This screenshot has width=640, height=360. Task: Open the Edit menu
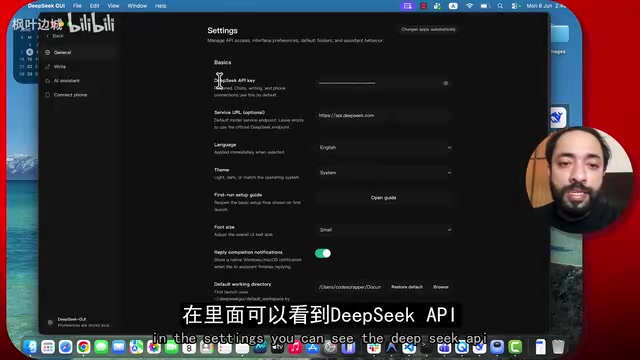point(94,6)
